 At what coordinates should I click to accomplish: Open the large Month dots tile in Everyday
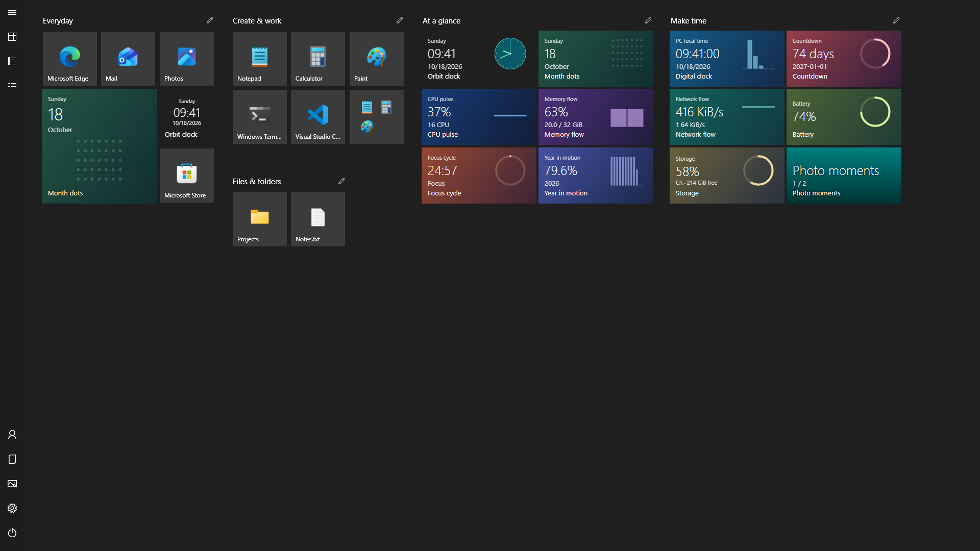(99, 146)
